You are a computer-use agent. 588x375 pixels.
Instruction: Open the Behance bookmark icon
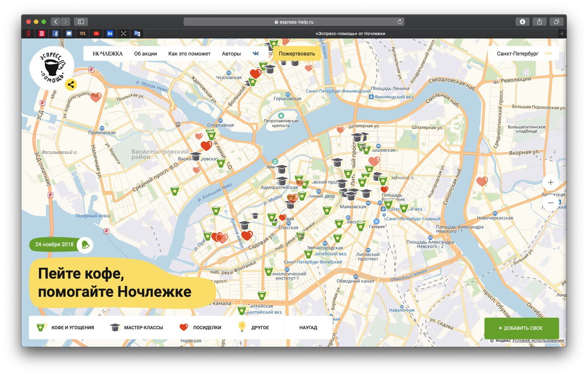coord(110,34)
